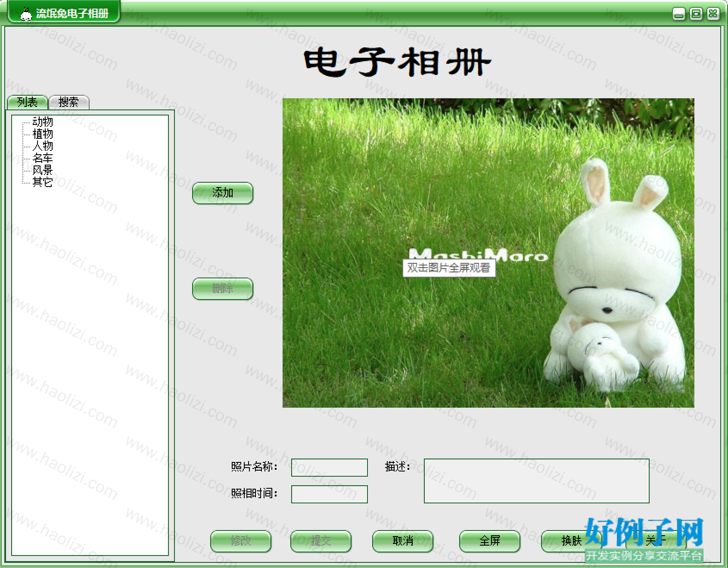The height and width of the screenshot is (568, 728).
Task: Click the 换肤 button to change skin
Action: (572, 541)
